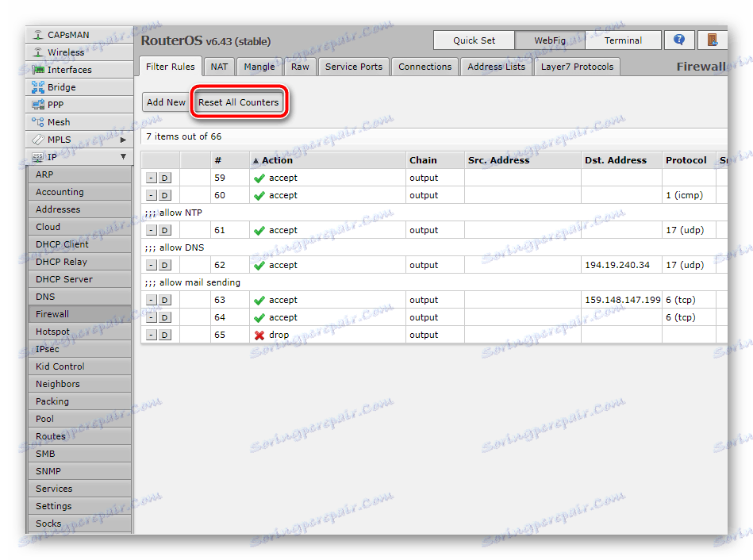
Task: Click the Interfaces menu icon
Action: 38,70
